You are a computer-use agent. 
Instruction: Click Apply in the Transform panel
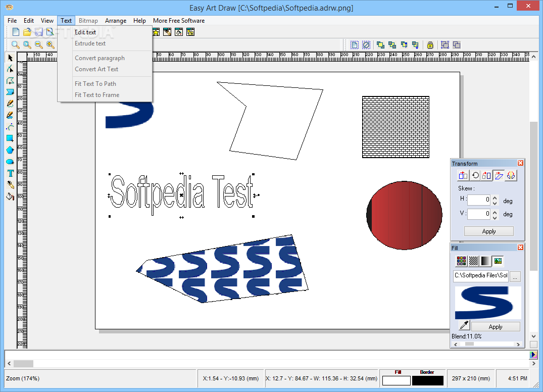click(x=488, y=231)
